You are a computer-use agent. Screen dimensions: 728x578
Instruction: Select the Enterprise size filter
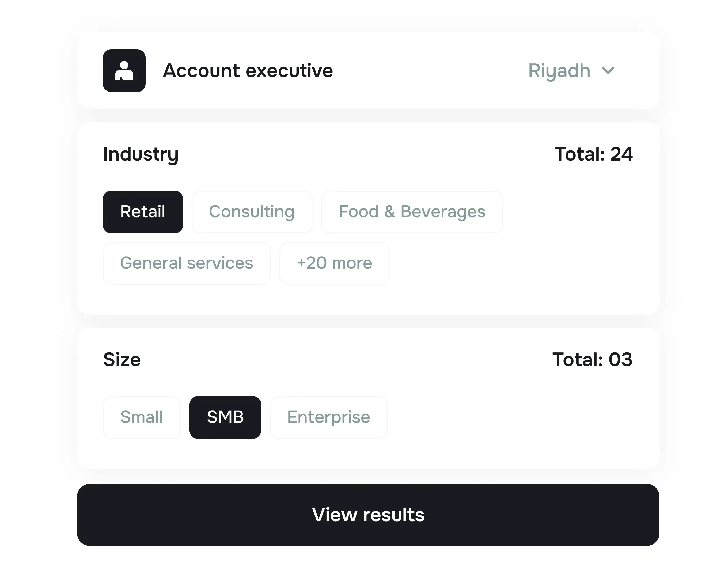[x=328, y=417]
